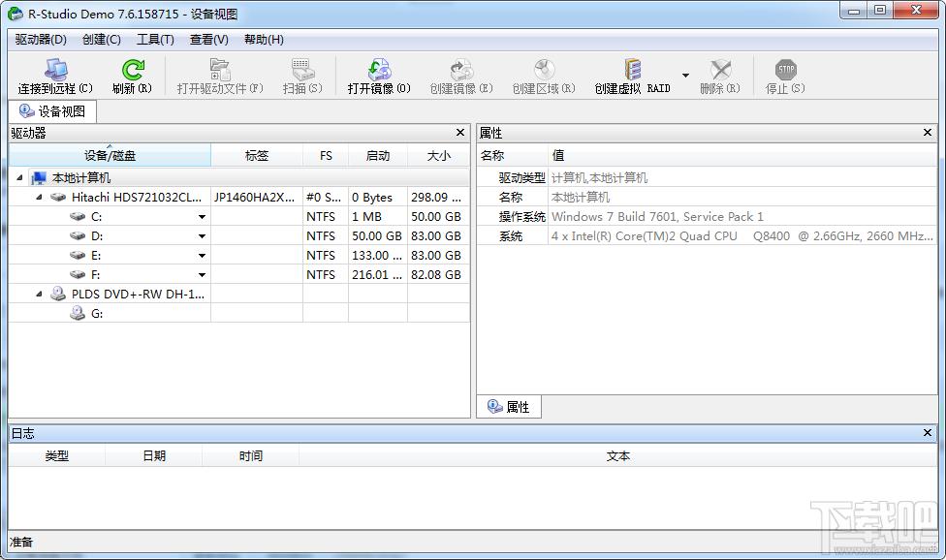Close the 日志 log panel
The height and width of the screenshot is (560, 946).
tap(928, 433)
